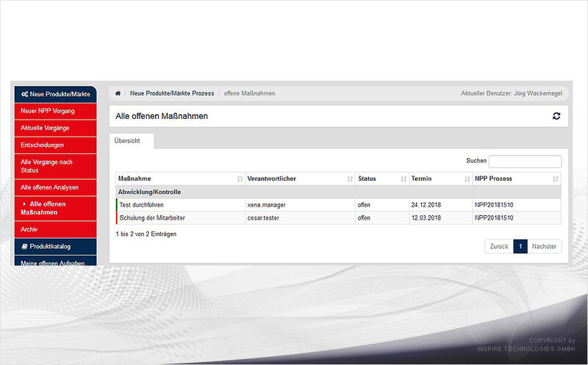Open Neuer NPP Vorgang in sidebar
Viewport: 588px width, 365px height.
pos(56,111)
